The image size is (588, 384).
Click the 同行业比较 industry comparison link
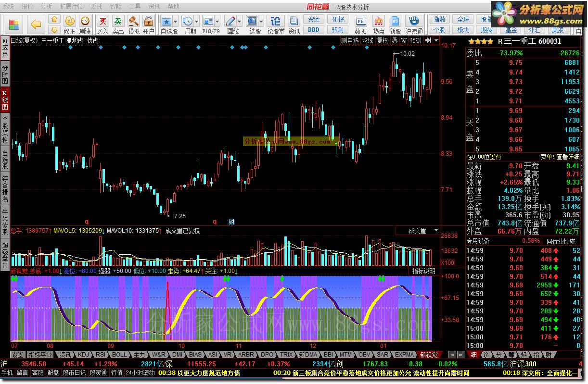561,240
